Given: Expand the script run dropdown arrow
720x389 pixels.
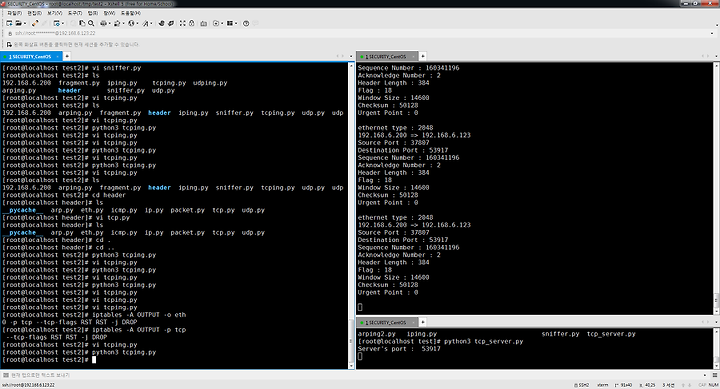Looking at the screenshot, I should coord(222,23).
